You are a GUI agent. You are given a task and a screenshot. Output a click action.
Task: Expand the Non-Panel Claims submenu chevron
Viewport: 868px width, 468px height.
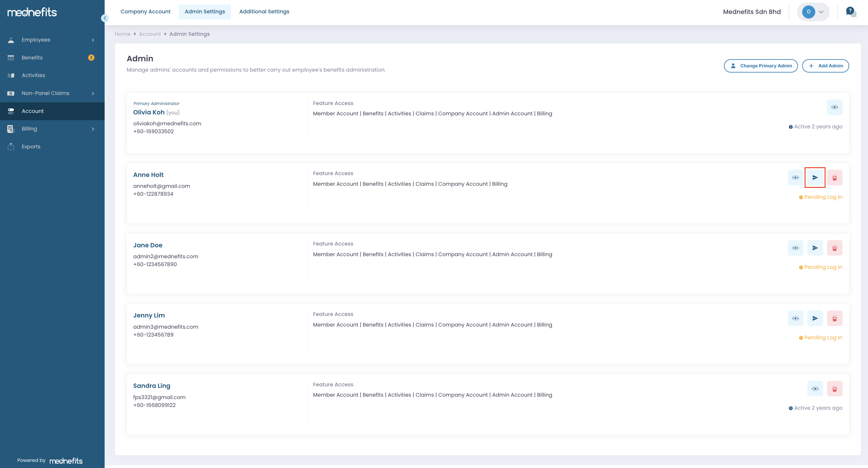coord(93,93)
